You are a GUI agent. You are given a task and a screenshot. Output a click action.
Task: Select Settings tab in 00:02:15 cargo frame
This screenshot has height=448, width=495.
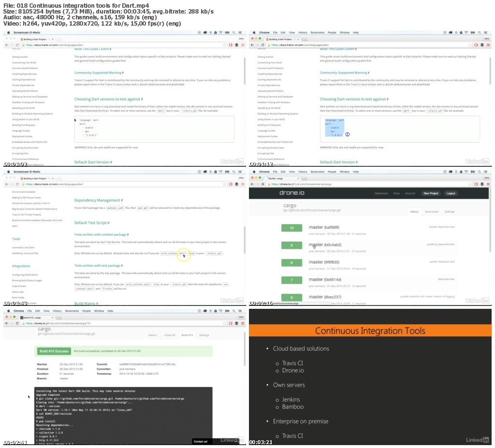(x=450, y=212)
